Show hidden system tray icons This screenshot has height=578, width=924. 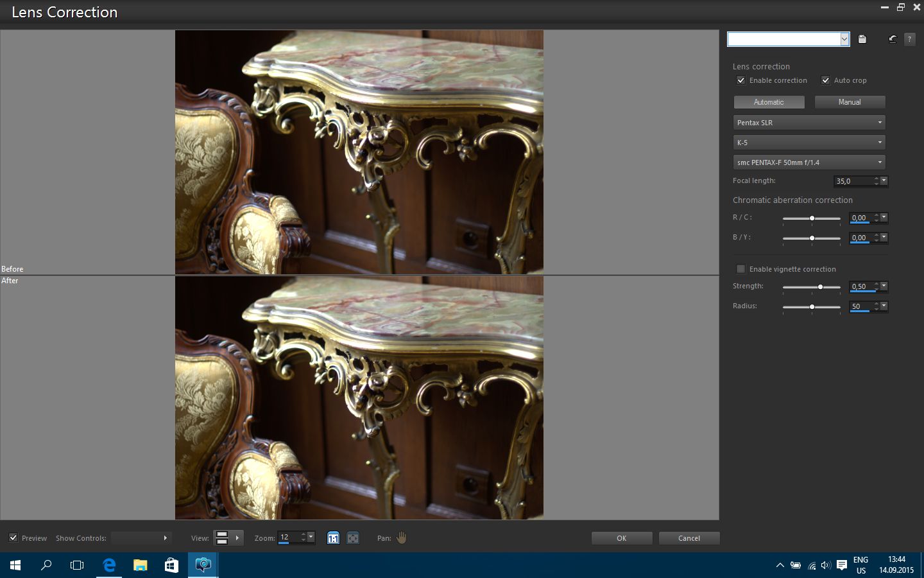780,566
